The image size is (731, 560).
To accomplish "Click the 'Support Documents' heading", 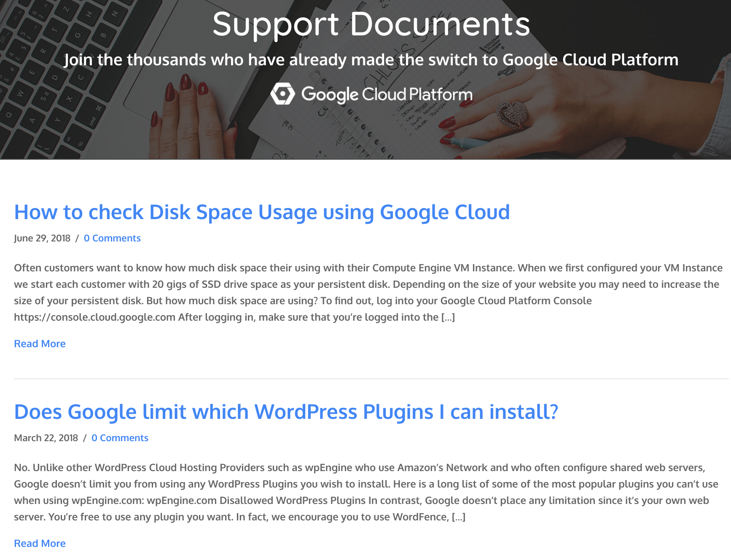I will [x=371, y=24].
